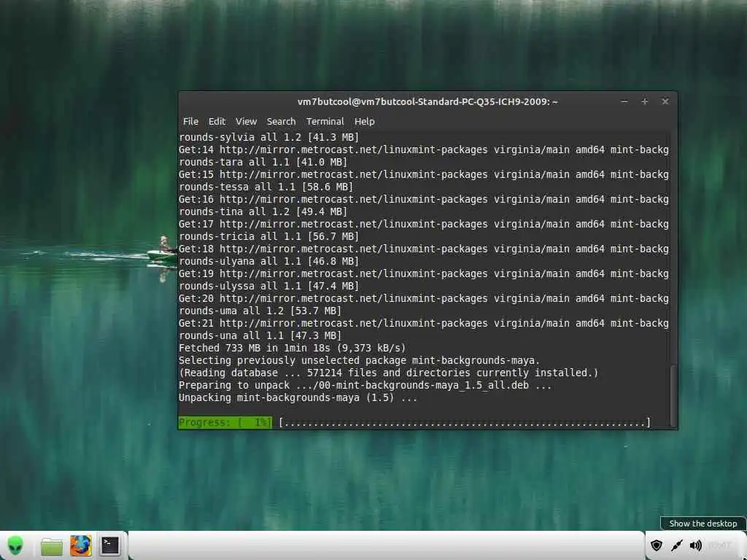Screen dimensions: 747x560
Task: Click the terminal vertical scrollbar handle
Action: click(x=673, y=396)
